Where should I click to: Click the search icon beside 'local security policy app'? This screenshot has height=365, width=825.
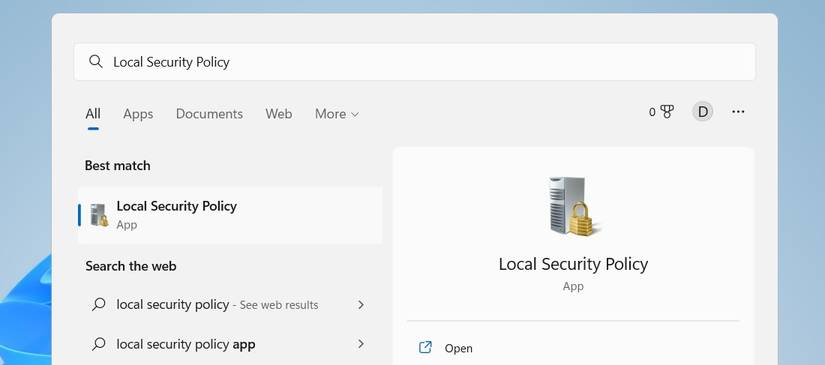pyautogui.click(x=98, y=344)
